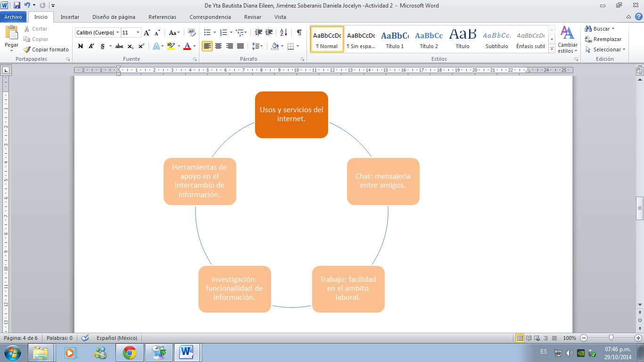The height and width of the screenshot is (362, 644).
Task: Toggle italic formatting K button
Action: point(91,46)
